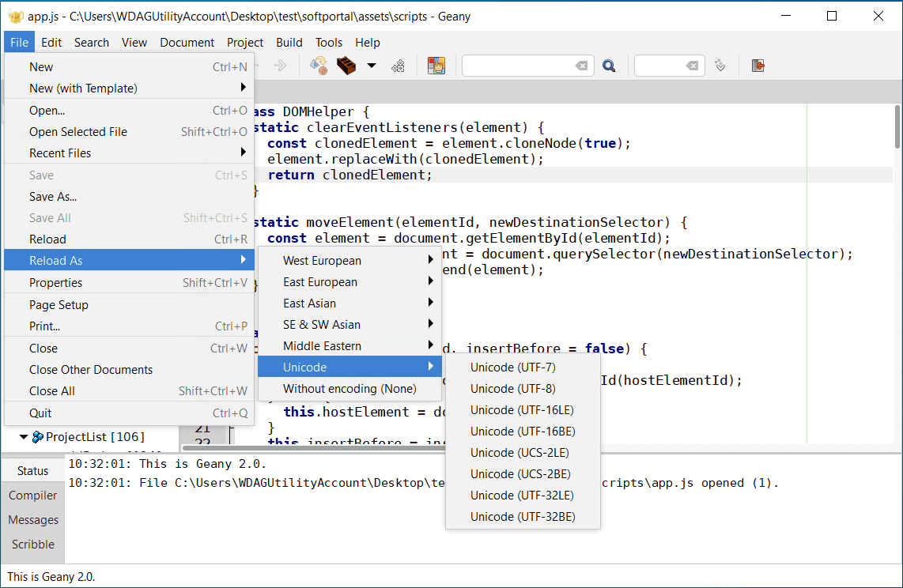Collapse the ProjectList tree node

24,437
